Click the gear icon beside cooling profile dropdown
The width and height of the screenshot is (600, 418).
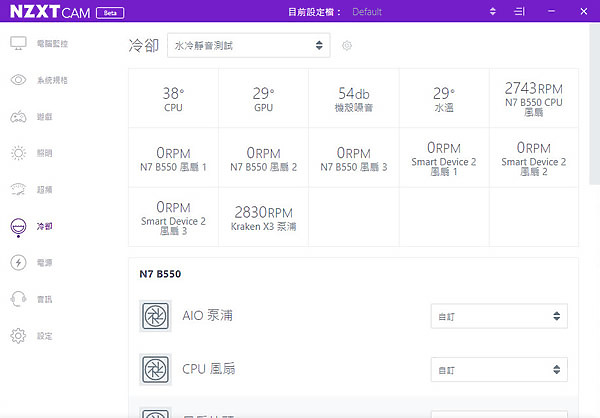pos(347,46)
